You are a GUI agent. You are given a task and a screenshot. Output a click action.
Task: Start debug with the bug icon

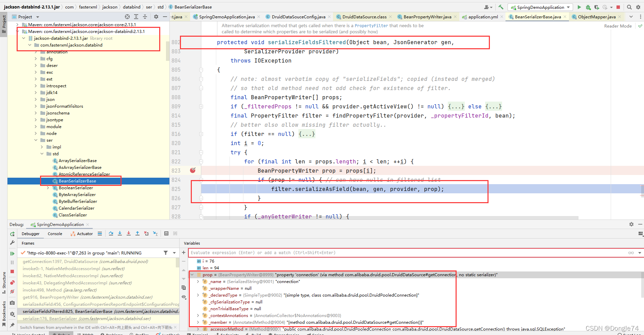588,7
